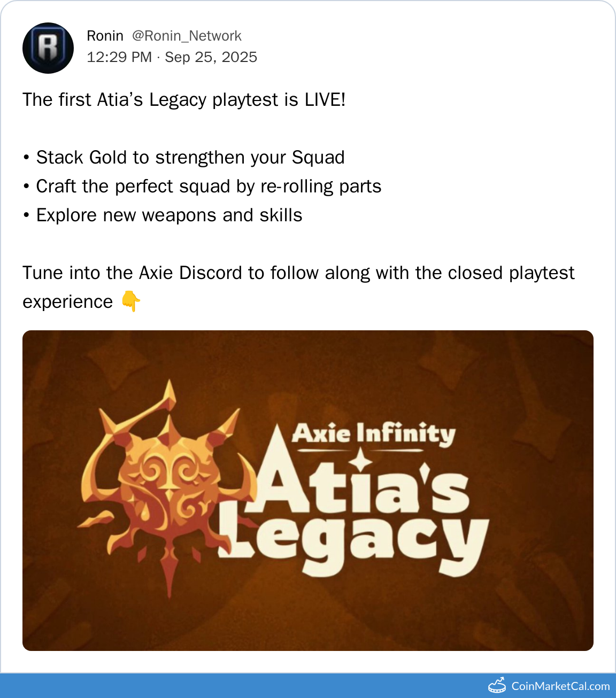Click the "Explore new weapons and skills" line

(x=169, y=215)
